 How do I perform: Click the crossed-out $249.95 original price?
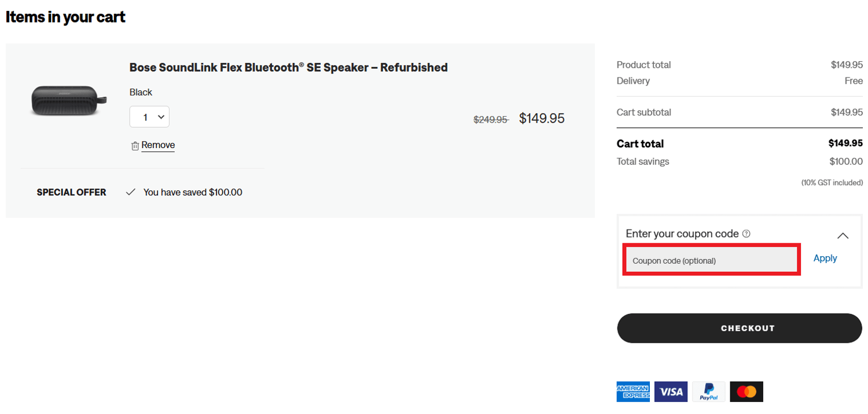click(x=491, y=120)
